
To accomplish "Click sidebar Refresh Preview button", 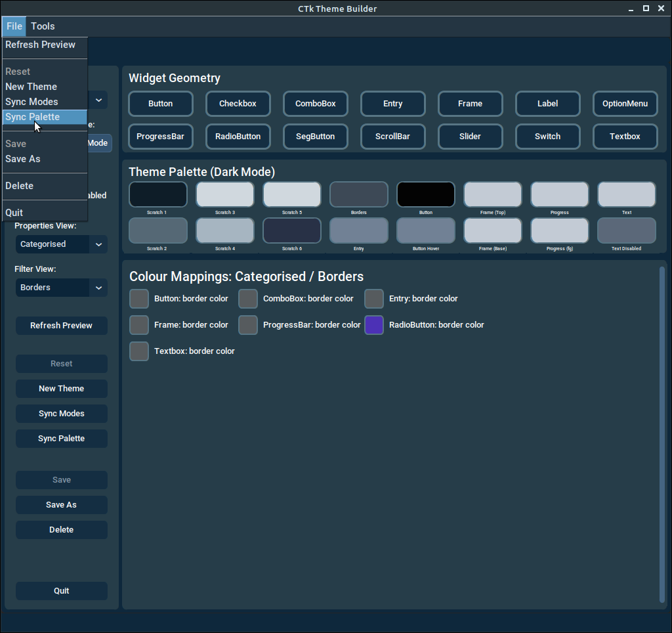I will [61, 326].
